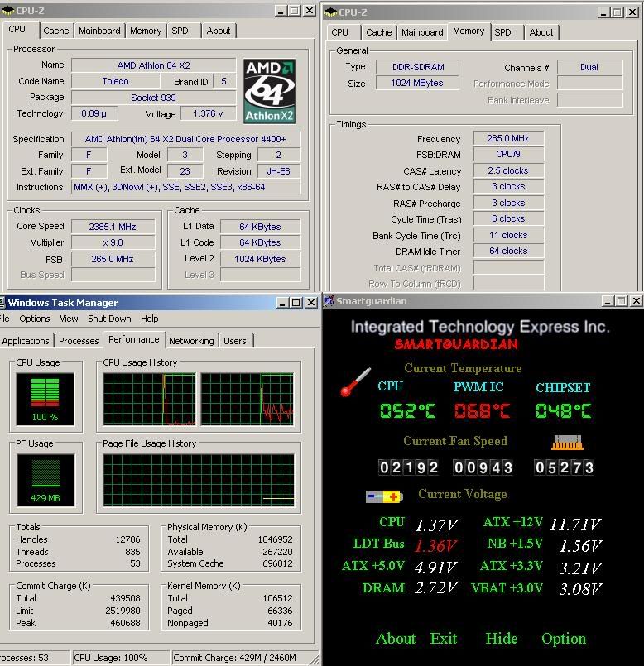This screenshot has width=644, height=666.
Task: Click memory Size field 1024 MBytes
Action: click(417, 83)
